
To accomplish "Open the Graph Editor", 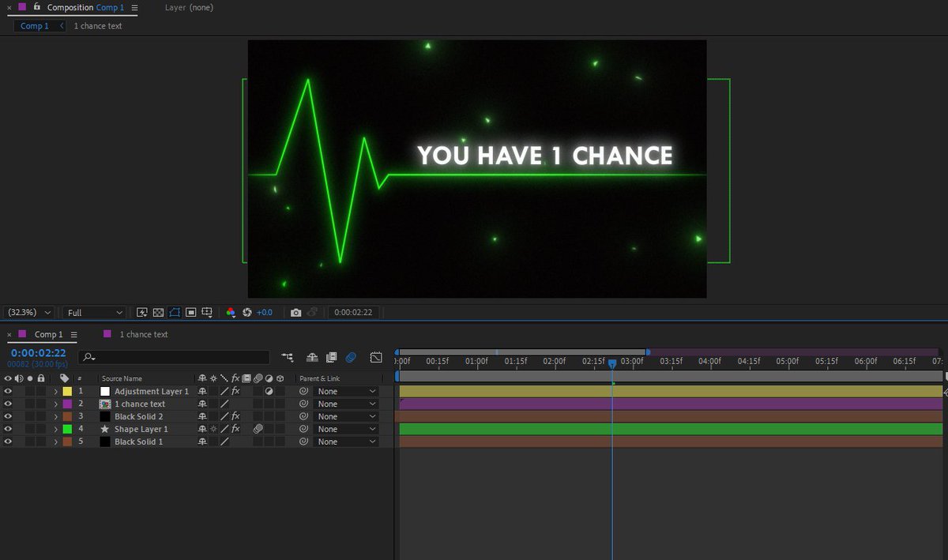I will click(376, 358).
